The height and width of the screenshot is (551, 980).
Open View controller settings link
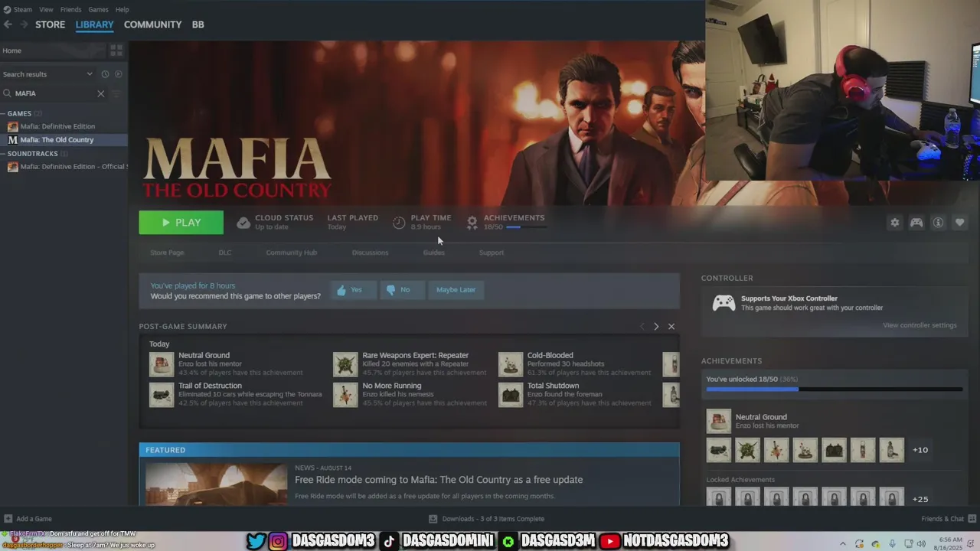tap(920, 325)
